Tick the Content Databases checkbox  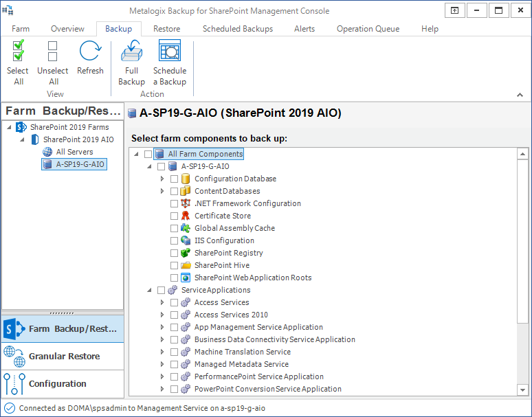tap(174, 191)
